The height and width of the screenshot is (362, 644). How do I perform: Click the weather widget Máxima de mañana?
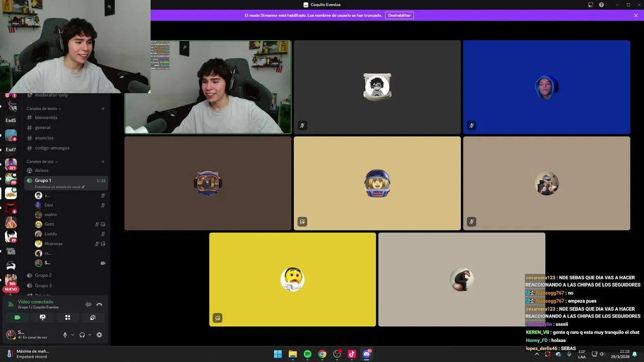click(x=28, y=354)
